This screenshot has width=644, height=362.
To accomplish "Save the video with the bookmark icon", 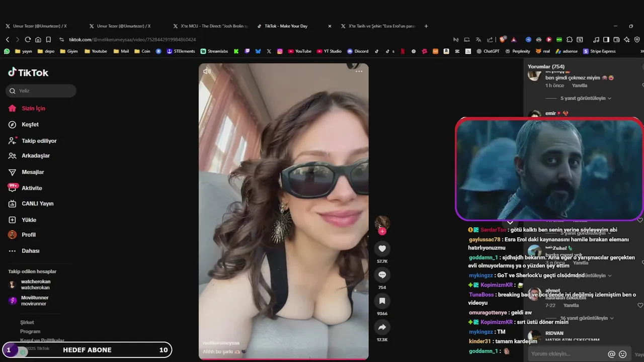I will point(382,301).
